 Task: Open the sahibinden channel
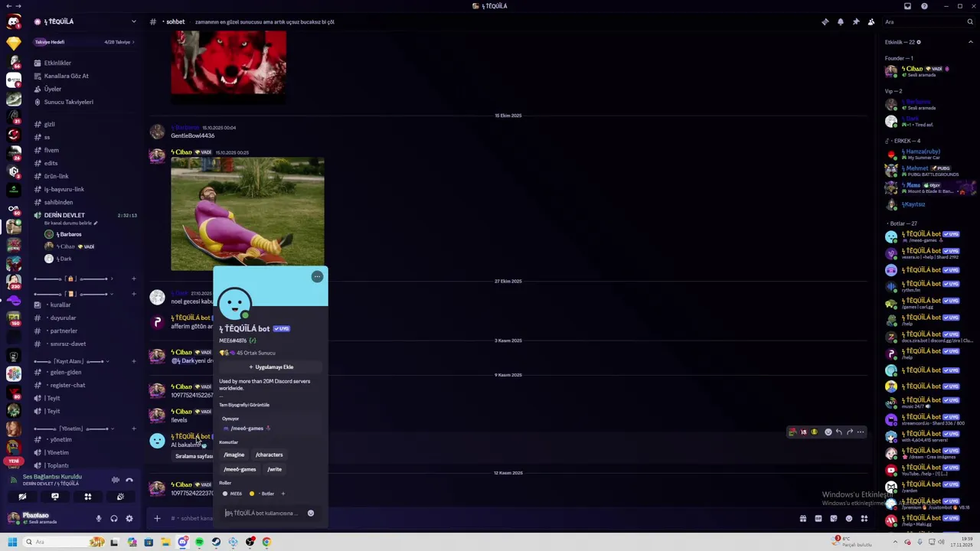pyautogui.click(x=84, y=202)
